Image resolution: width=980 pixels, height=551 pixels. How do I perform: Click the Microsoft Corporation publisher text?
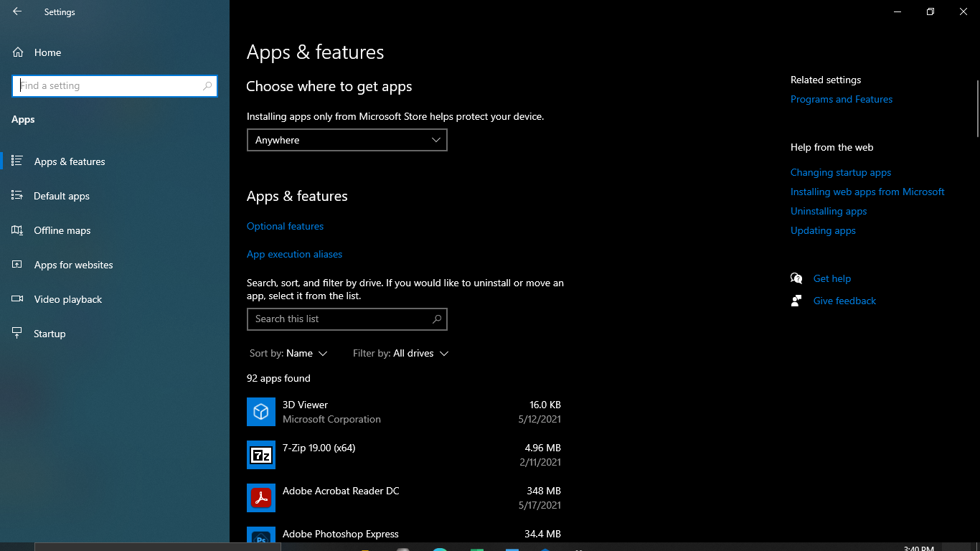(x=331, y=419)
